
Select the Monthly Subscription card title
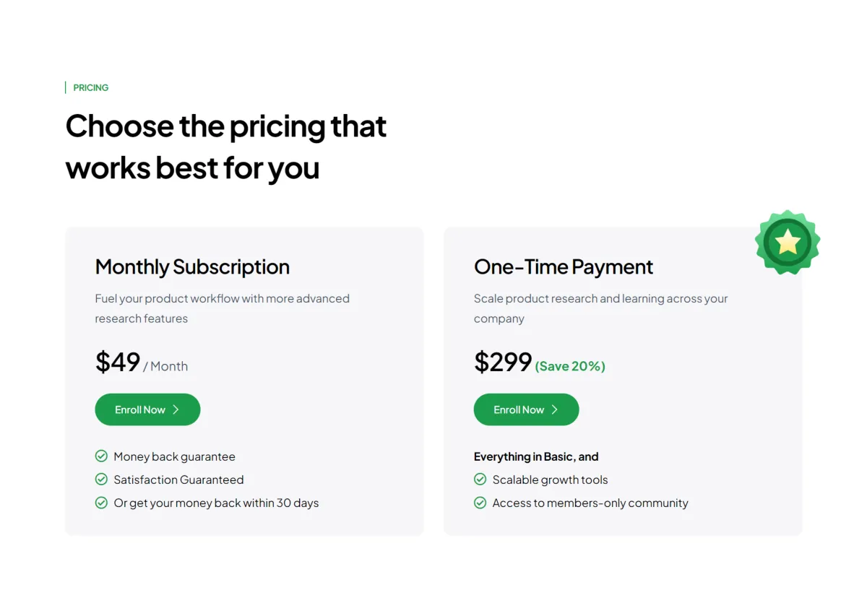click(192, 267)
